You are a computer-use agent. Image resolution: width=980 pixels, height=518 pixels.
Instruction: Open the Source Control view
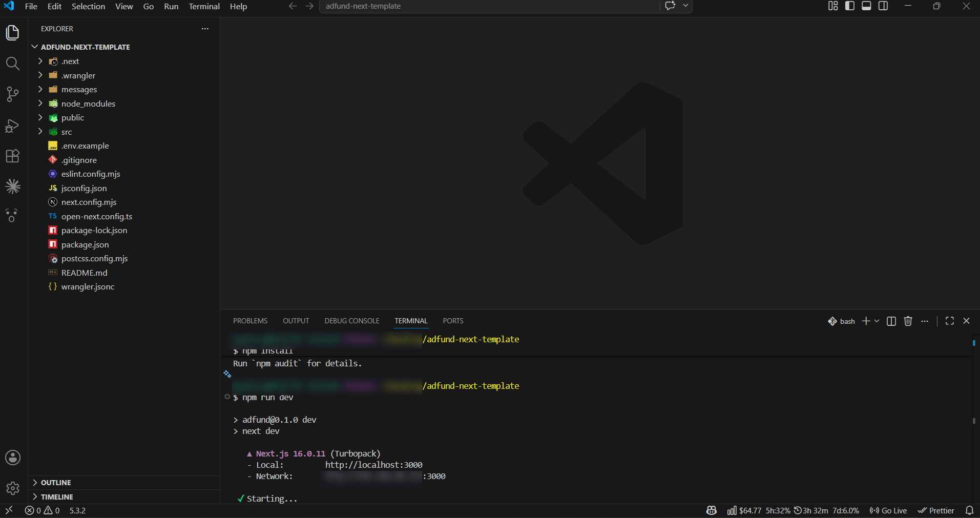click(x=13, y=94)
